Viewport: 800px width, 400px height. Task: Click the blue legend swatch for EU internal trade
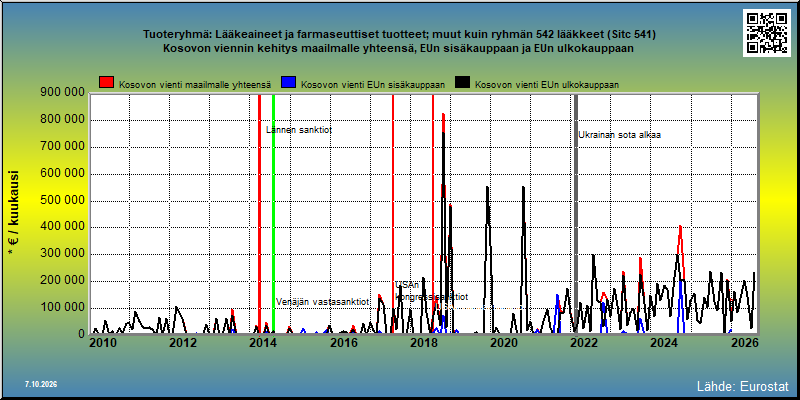click(289, 83)
